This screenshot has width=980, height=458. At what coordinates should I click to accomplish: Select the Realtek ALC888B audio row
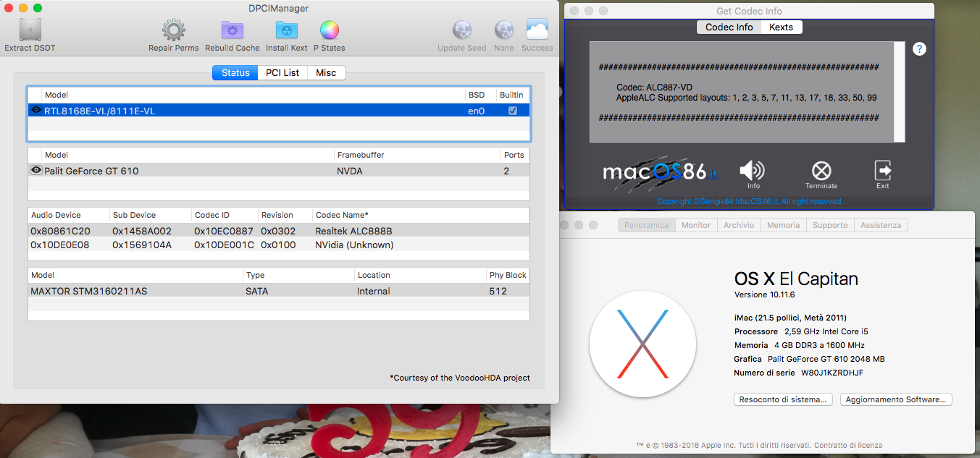[x=279, y=231]
